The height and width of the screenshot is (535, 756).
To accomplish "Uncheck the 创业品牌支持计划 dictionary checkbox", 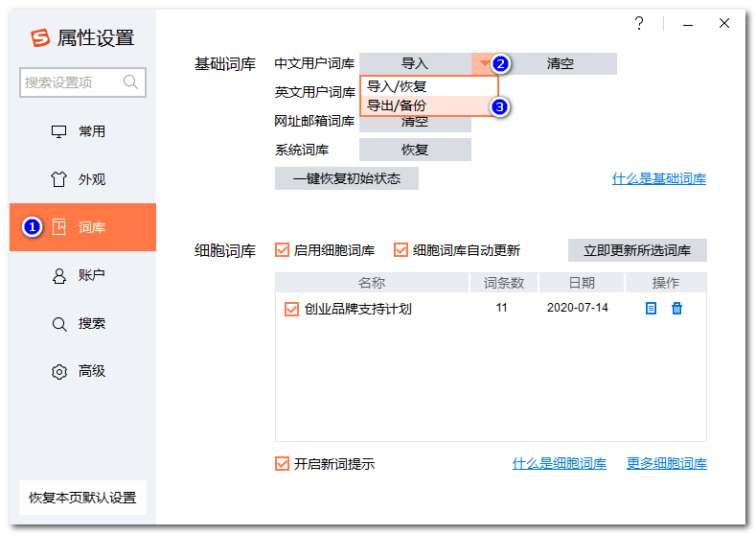I will [291, 310].
